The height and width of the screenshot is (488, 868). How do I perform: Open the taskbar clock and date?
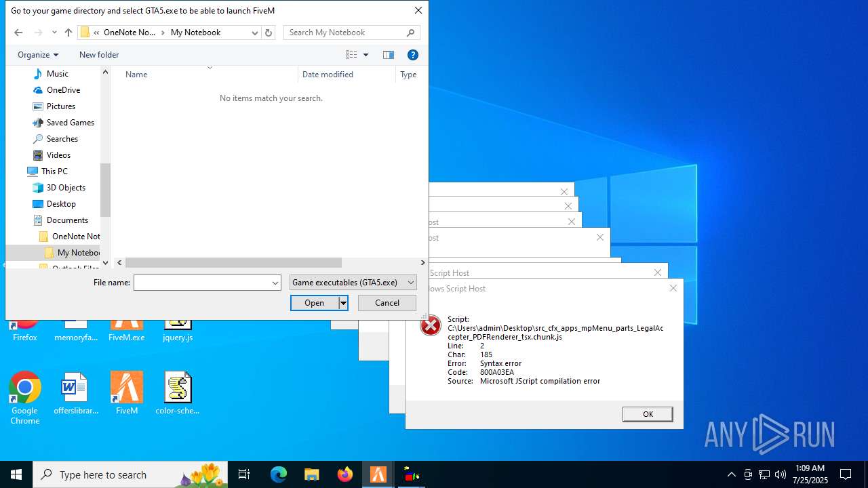(810, 474)
